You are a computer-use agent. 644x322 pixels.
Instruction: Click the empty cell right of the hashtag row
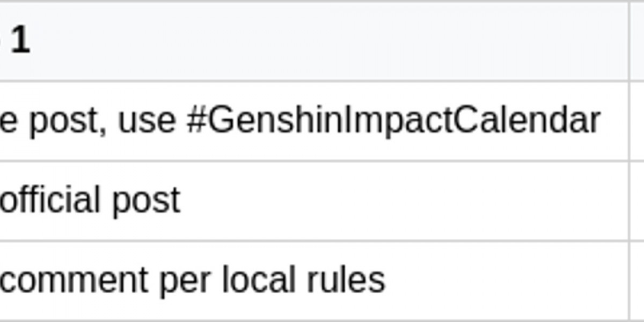(x=637, y=121)
